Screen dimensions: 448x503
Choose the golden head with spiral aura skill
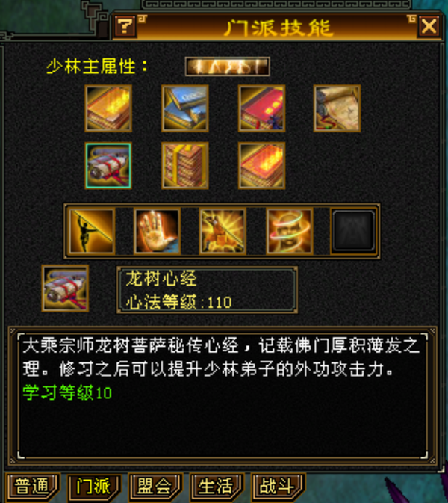point(290,231)
